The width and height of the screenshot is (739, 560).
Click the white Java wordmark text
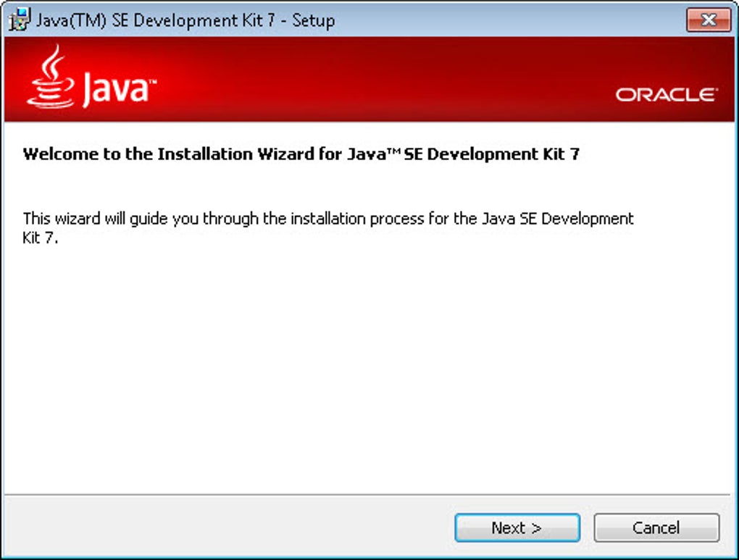coord(120,88)
